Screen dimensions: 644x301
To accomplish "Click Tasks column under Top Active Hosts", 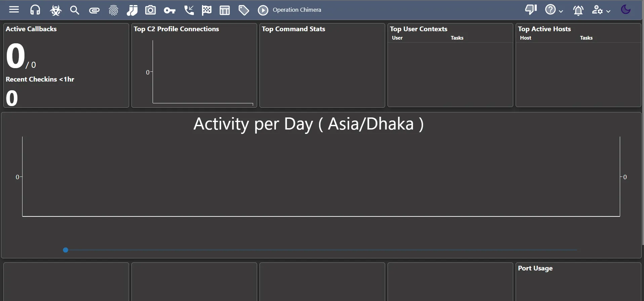I will (586, 38).
